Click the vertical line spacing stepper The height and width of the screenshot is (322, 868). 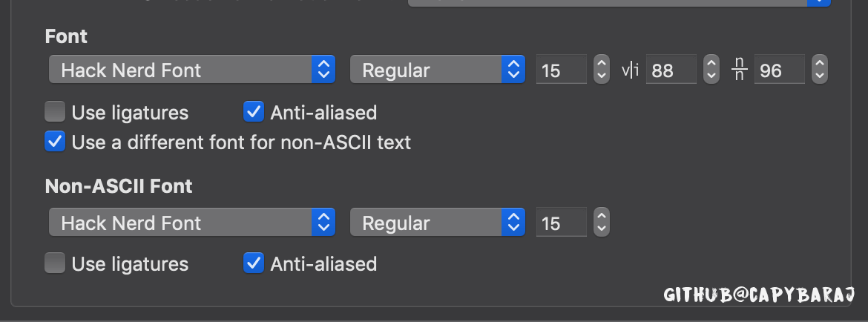coord(819,70)
